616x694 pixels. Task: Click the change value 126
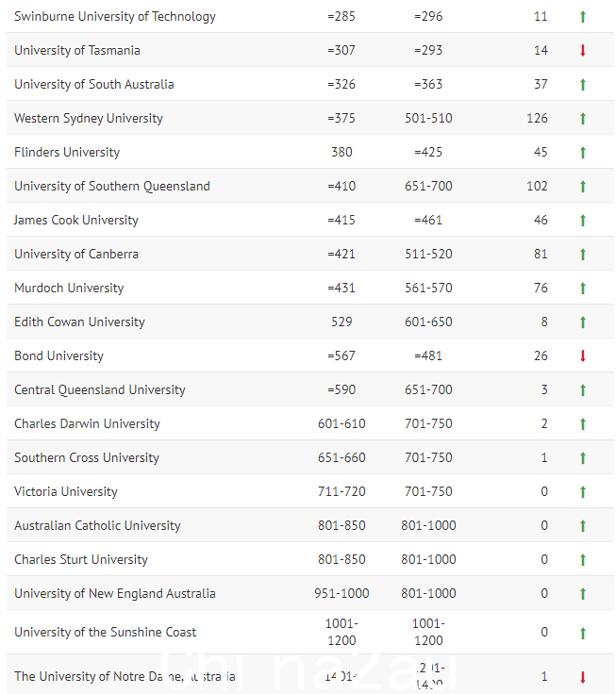(537, 118)
